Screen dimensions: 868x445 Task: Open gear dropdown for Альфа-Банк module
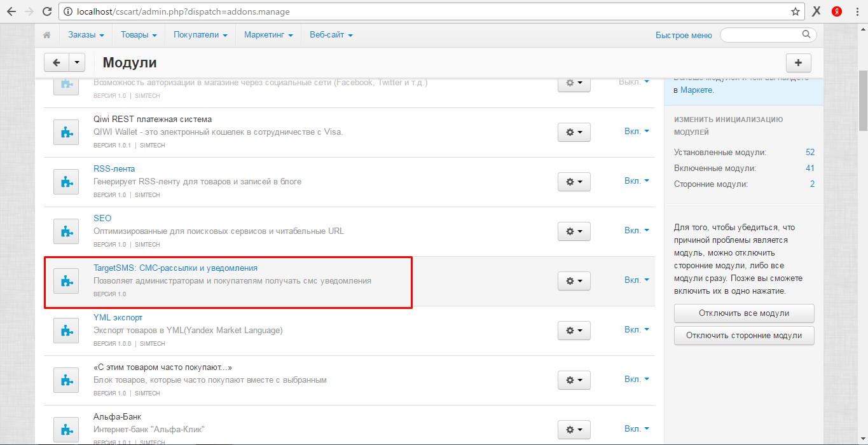point(574,429)
